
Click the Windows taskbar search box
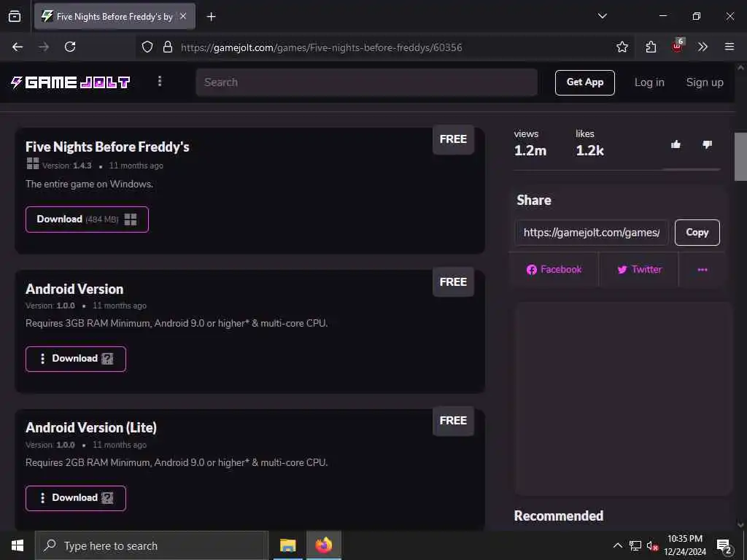152,545
